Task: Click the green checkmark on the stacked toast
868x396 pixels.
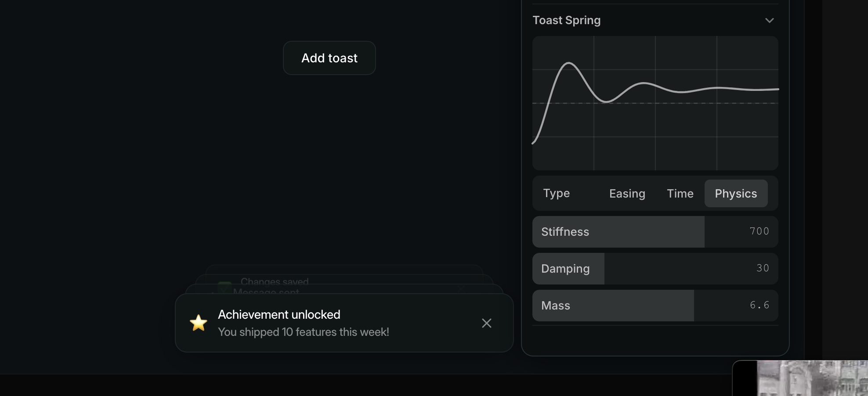Action: [x=224, y=288]
